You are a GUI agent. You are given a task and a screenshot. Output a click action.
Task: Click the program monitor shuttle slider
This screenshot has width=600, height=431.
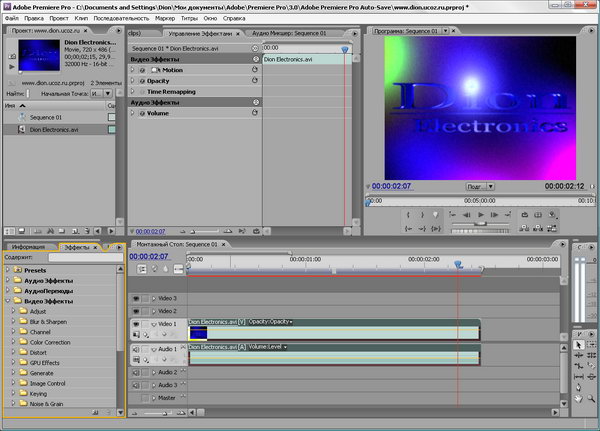(481, 224)
